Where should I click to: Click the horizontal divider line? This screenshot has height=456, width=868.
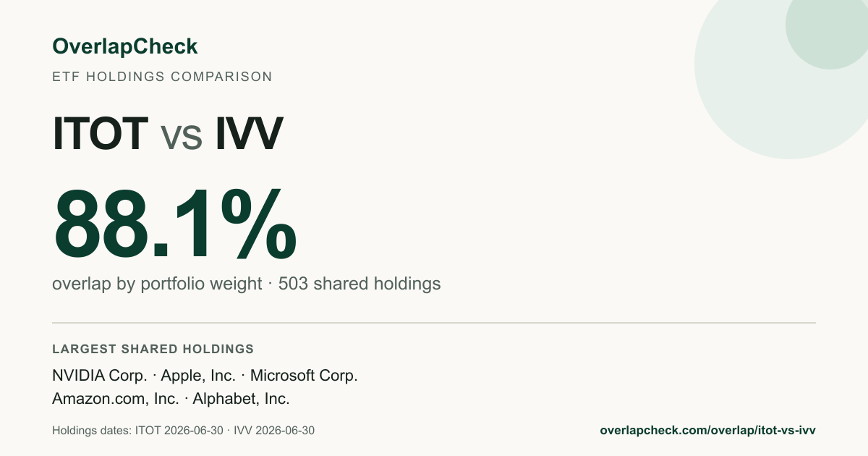click(x=434, y=323)
